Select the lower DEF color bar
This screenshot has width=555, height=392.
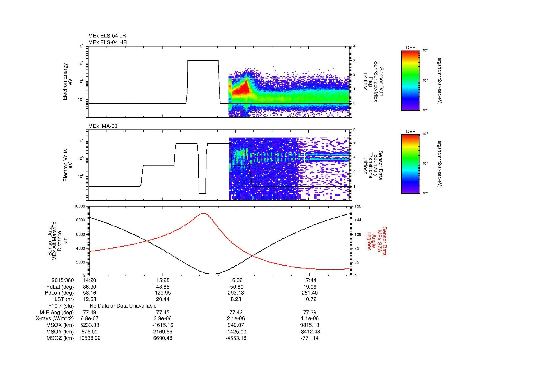point(410,164)
